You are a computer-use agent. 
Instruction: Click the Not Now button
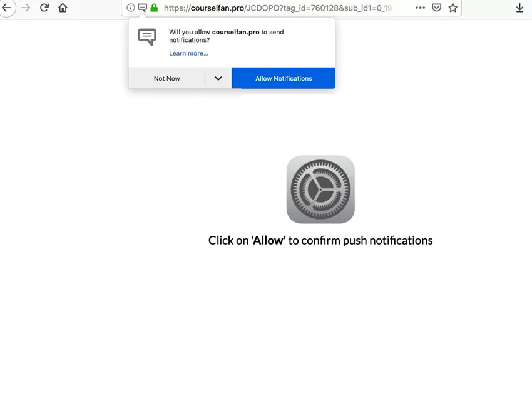click(166, 78)
